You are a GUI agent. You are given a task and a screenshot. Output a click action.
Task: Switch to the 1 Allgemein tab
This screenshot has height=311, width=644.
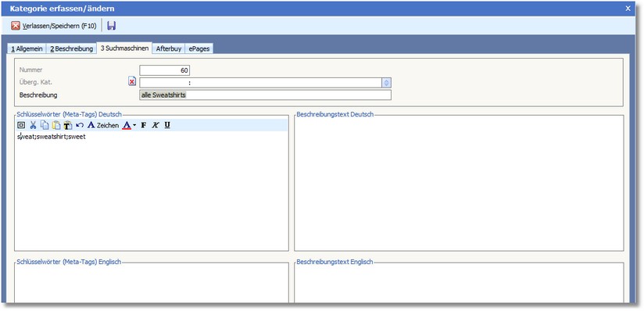pyautogui.click(x=27, y=49)
